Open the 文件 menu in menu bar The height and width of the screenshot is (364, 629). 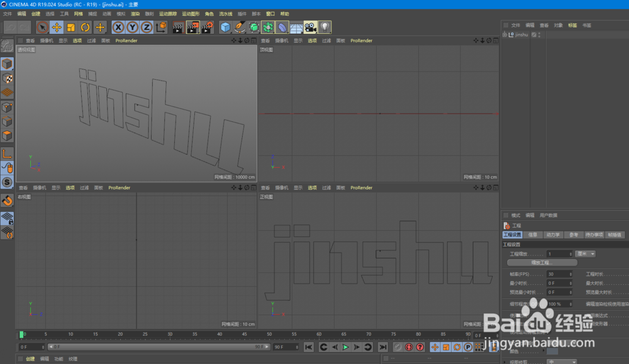click(x=8, y=14)
